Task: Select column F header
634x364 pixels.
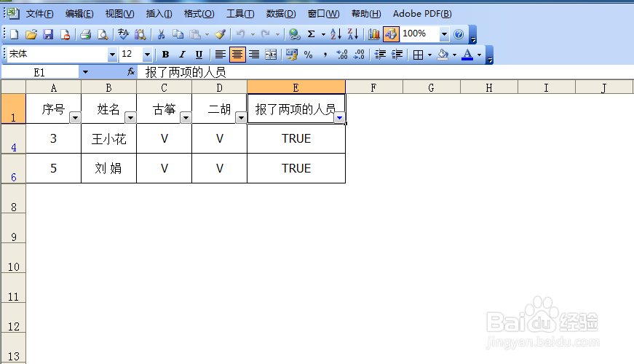Action: [374, 87]
